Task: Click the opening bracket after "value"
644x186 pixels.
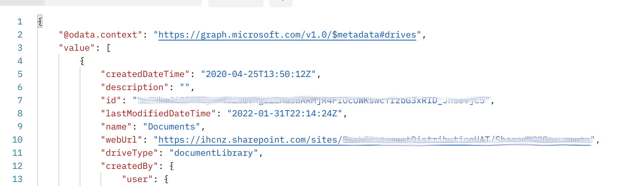Action: (109, 48)
